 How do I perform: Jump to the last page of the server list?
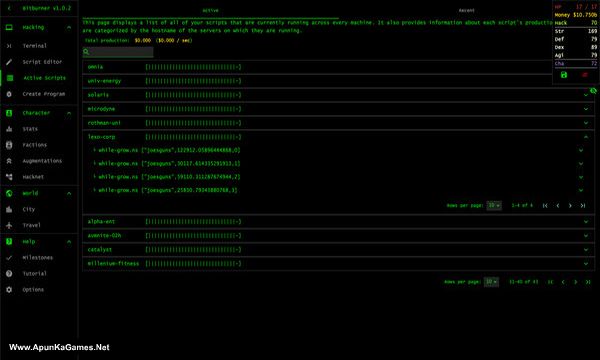click(x=588, y=282)
